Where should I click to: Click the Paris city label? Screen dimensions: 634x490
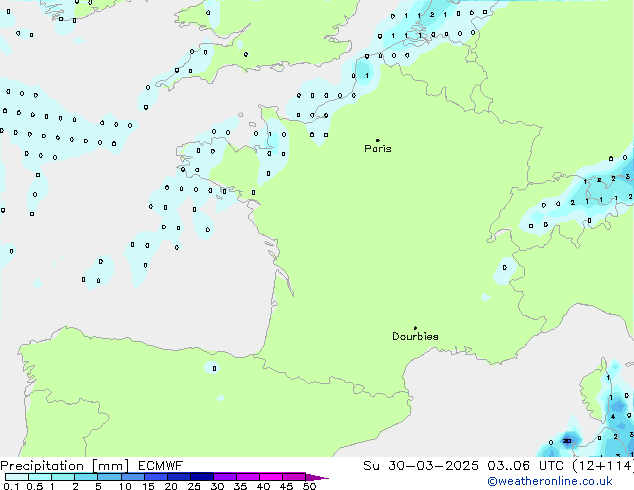[378, 149]
